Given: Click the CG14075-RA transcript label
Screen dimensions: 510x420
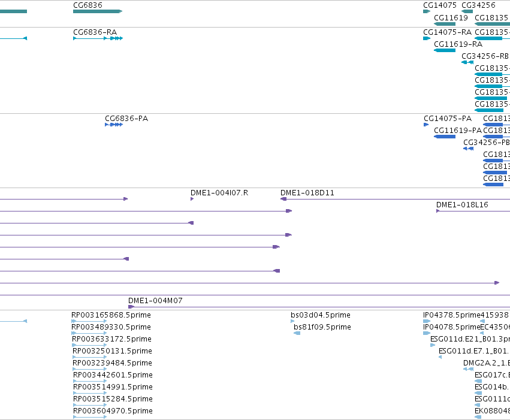Looking at the screenshot, I should pos(447,32).
